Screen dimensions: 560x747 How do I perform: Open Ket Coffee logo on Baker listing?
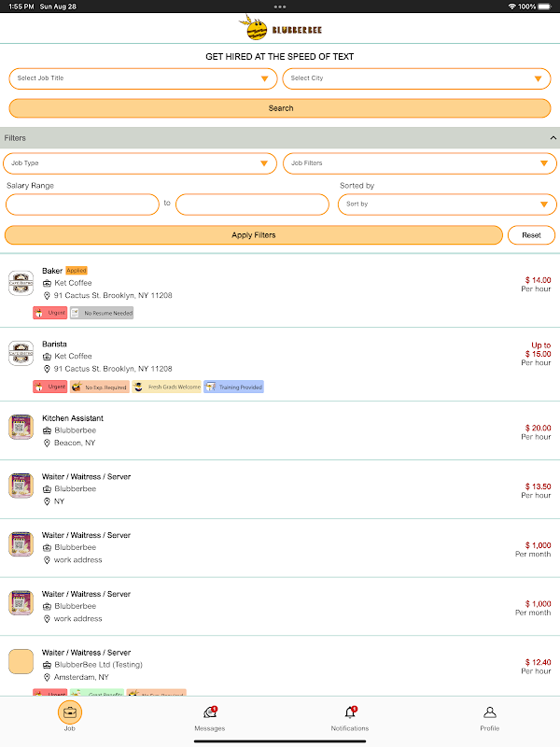(21, 283)
